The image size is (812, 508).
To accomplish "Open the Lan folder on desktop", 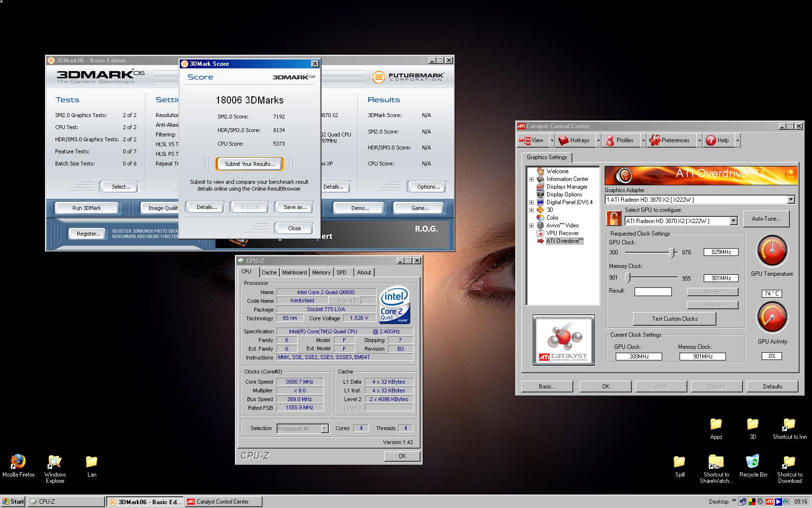I will click(92, 465).
